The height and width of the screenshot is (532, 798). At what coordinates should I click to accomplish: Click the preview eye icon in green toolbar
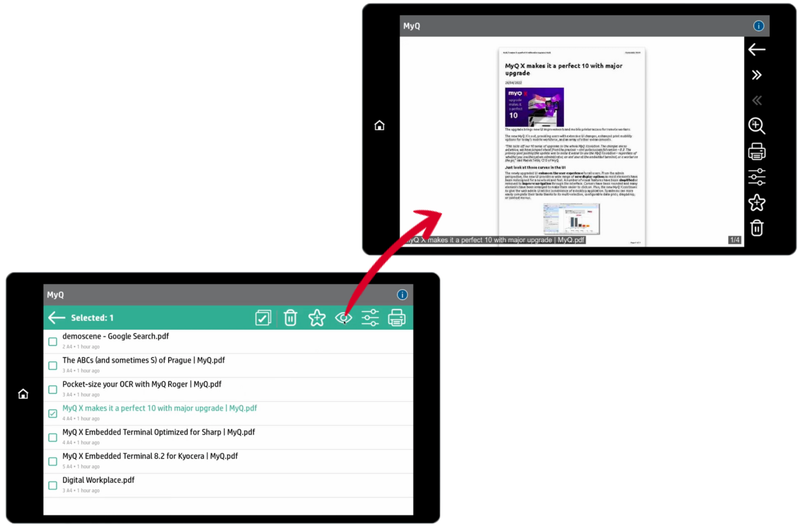[x=343, y=318]
